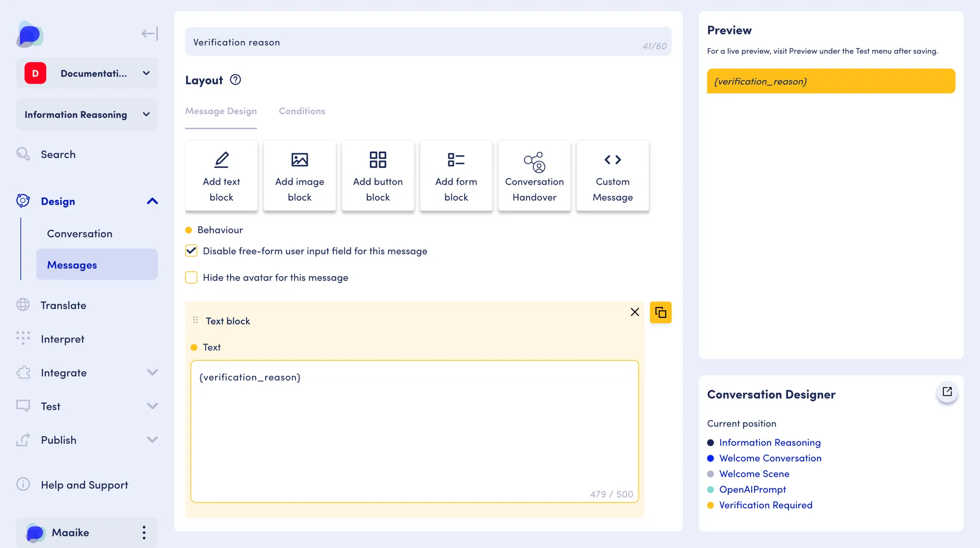This screenshot has width=980, height=548.
Task: Add an image block
Action: tap(300, 176)
